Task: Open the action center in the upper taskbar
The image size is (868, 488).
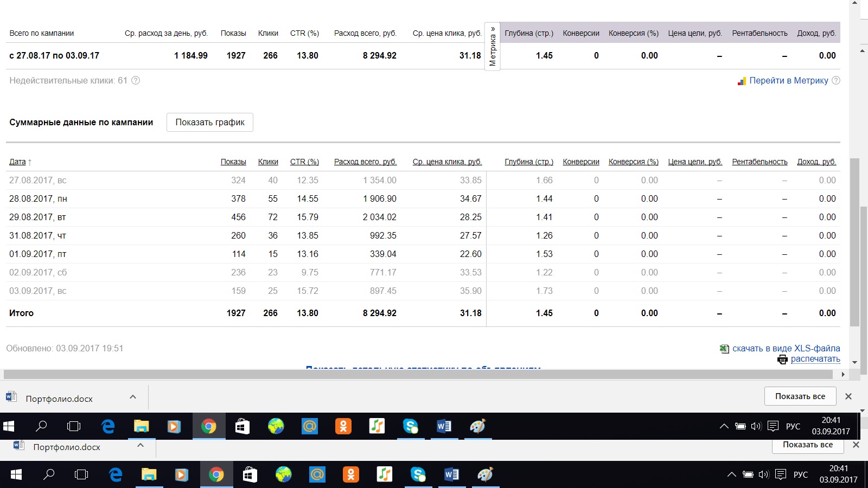Action: pyautogui.click(x=773, y=426)
